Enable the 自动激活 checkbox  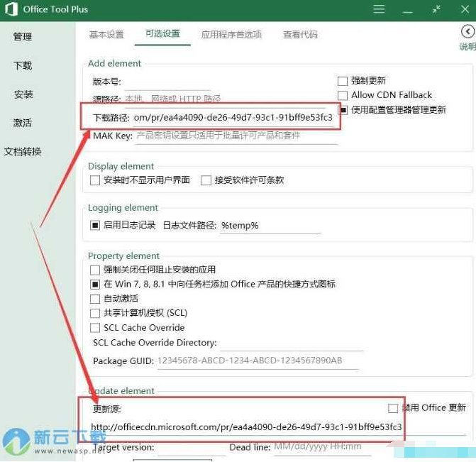point(95,299)
